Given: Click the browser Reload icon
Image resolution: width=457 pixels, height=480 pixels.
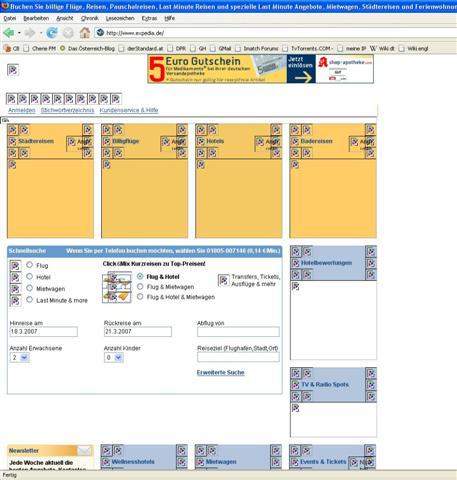Looking at the screenshot, I should click(x=52, y=33).
